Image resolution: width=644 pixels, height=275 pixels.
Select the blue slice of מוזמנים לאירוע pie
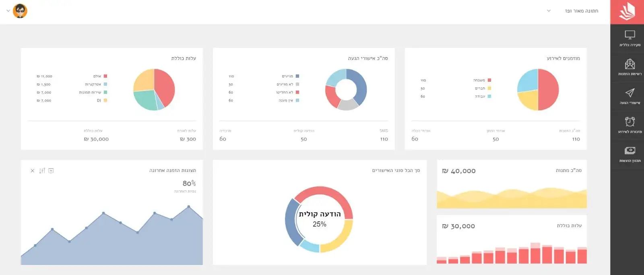pyautogui.click(x=528, y=81)
